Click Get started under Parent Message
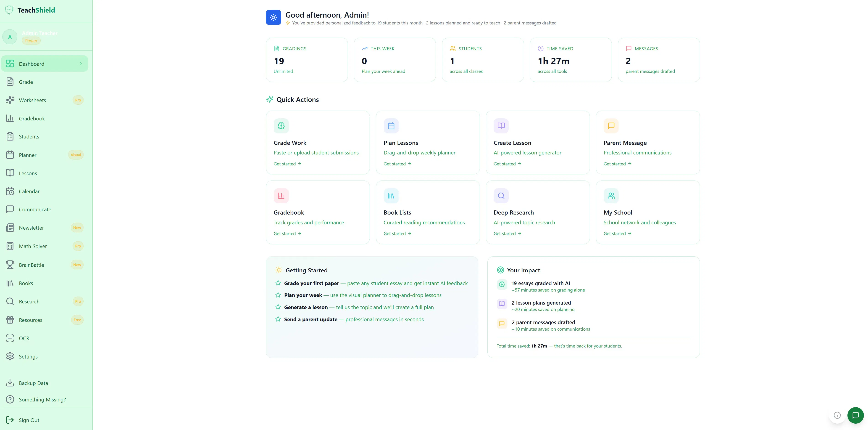Viewport: 868px width, 430px height. point(617,164)
